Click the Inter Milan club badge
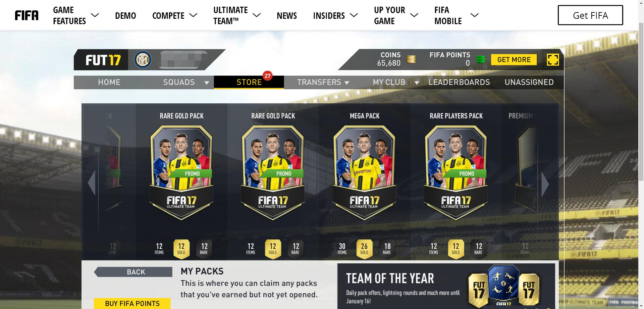Viewport: 644px width, 309px height. tap(143, 60)
